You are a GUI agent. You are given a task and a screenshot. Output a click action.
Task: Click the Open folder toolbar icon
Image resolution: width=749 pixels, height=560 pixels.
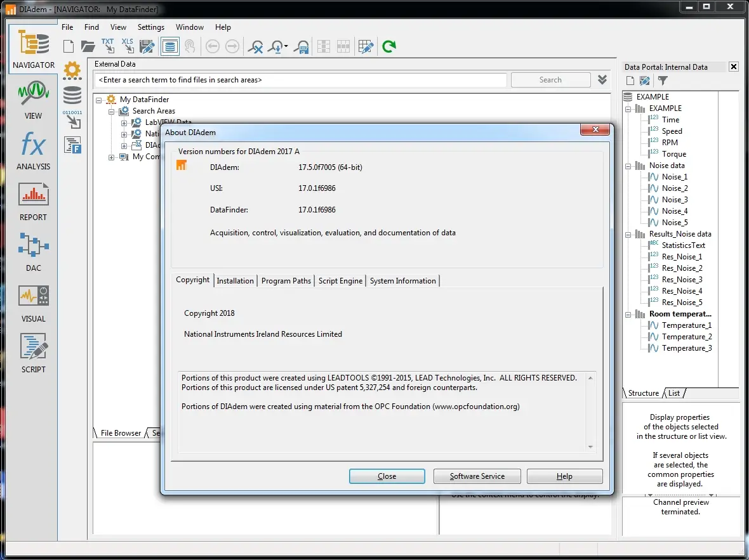(x=88, y=46)
